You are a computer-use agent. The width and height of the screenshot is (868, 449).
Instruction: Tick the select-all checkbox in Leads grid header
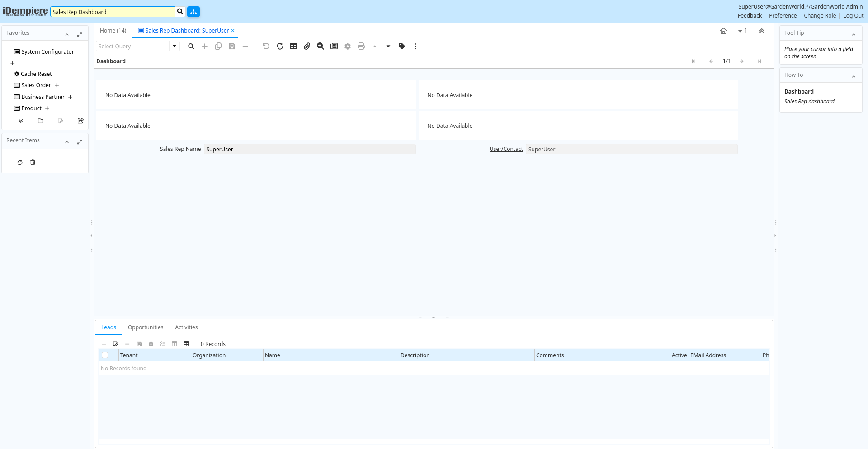coord(105,355)
